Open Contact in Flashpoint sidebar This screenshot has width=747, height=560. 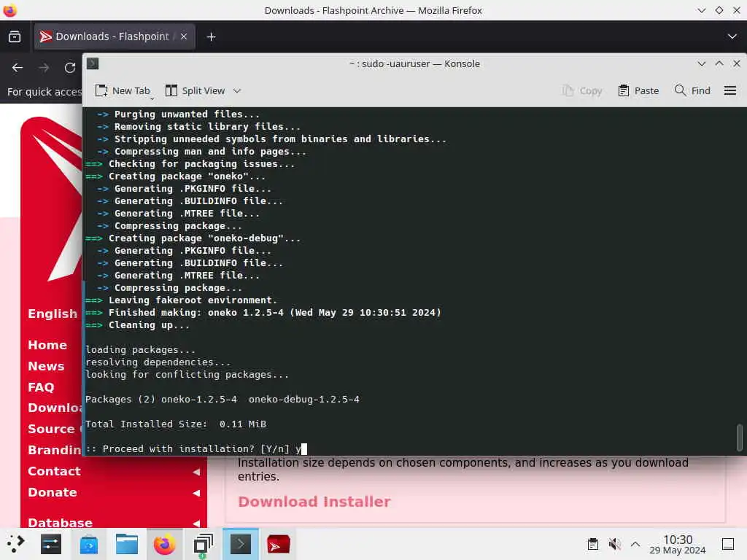54,471
